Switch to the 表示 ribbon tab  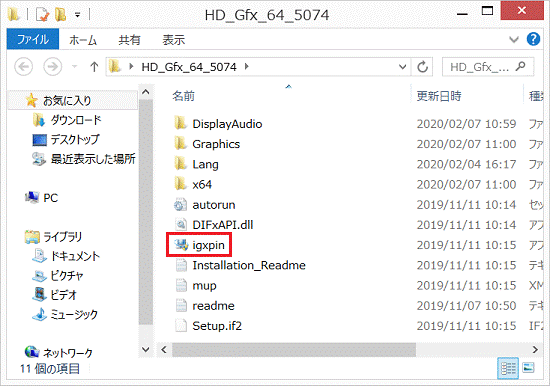[174, 40]
